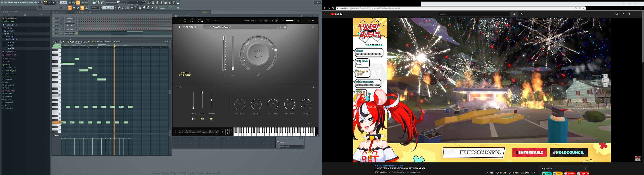This screenshot has height=175, width=644.
Task: Click YouTube search by voice microphone
Action: click(x=522, y=14)
